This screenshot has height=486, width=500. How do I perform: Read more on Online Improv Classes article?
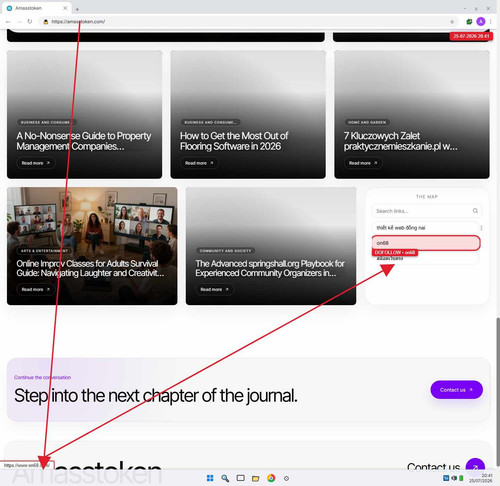pos(35,289)
